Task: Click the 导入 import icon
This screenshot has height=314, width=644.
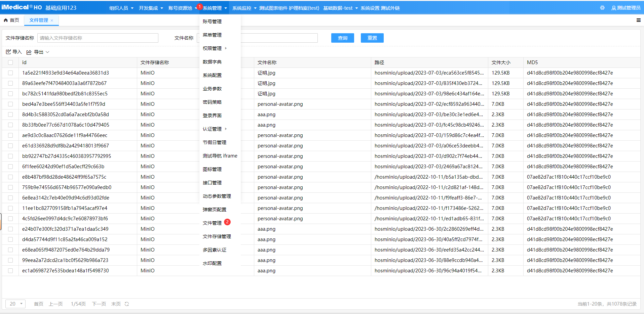Action: click(x=8, y=52)
